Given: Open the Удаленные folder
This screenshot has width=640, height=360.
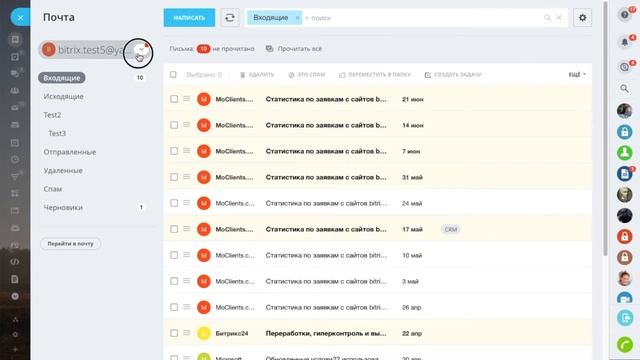Looking at the screenshot, I should click(x=63, y=171).
